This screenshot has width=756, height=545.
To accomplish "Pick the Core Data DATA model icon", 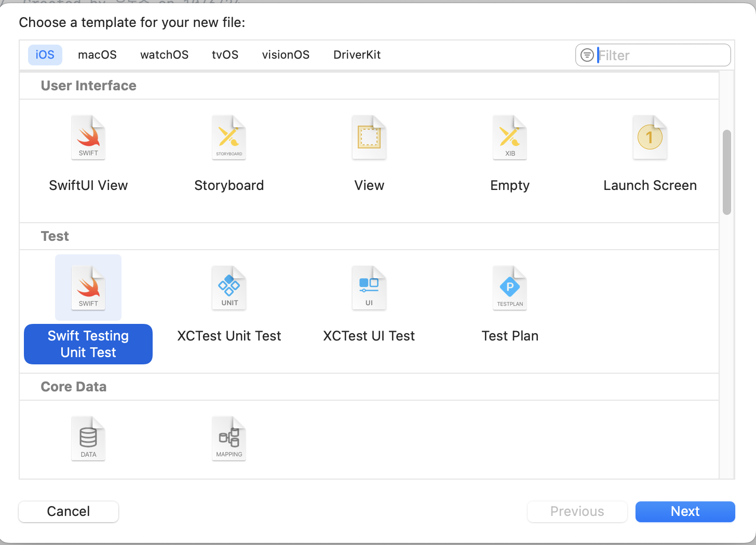I will tap(88, 439).
